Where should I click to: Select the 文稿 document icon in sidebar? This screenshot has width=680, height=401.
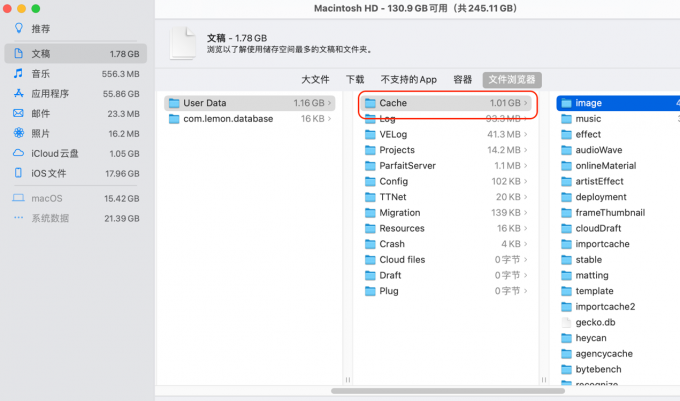18,53
